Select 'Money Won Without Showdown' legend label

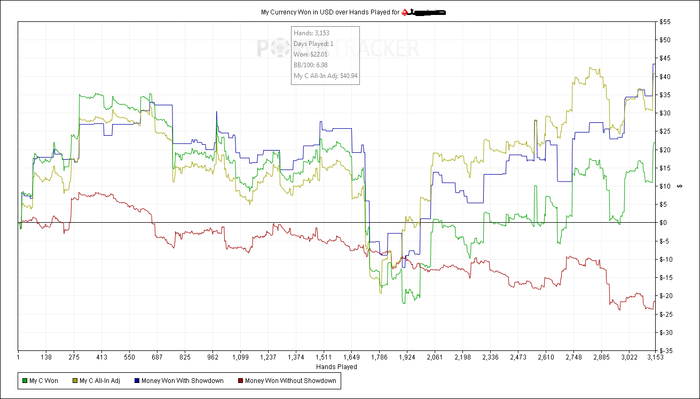pos(290,381)
